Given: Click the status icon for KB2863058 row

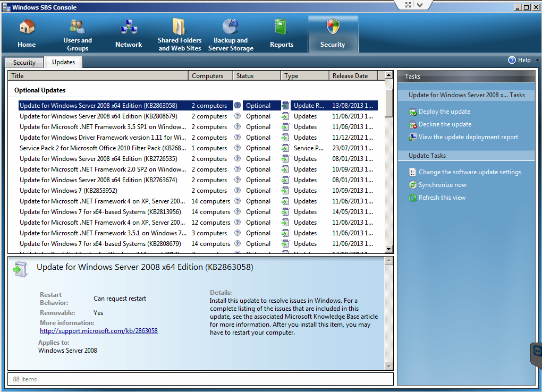Looking at the screenshot, I should [x=238, y=105].
